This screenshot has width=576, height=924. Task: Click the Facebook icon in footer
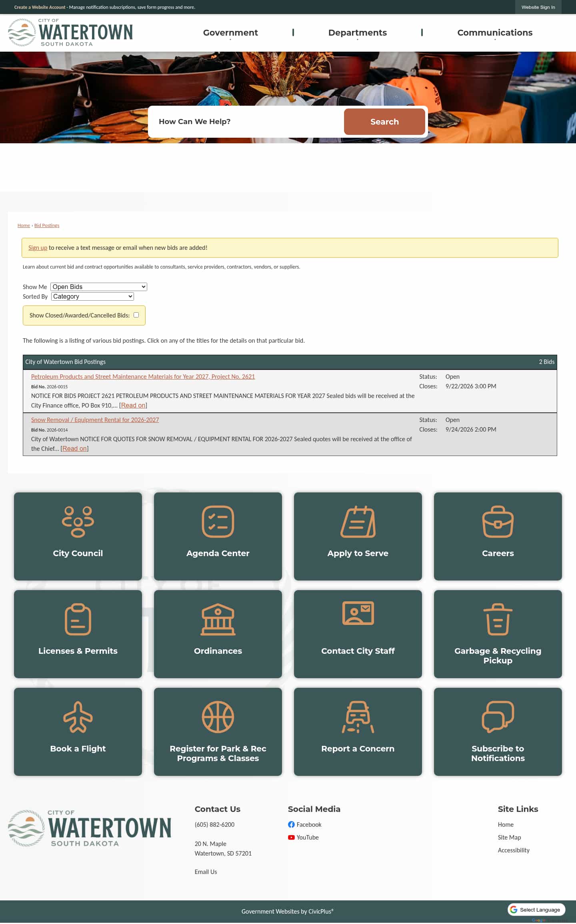point(291,824)
